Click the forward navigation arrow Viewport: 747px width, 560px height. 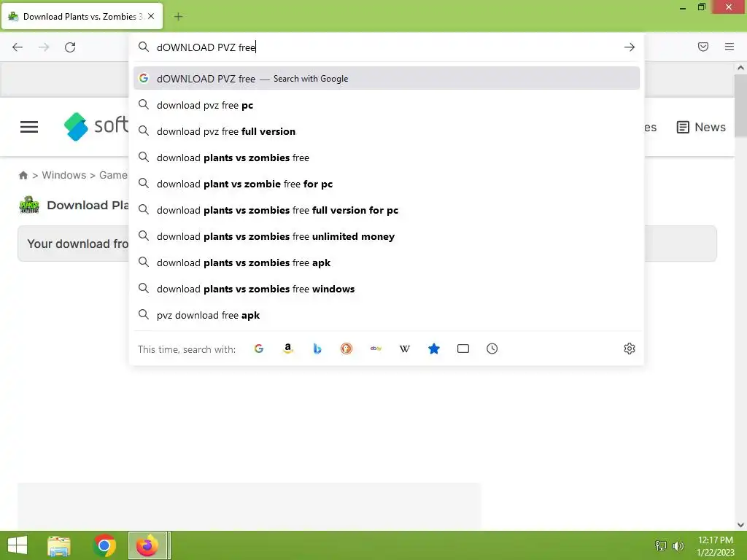(x=44, y=47)
